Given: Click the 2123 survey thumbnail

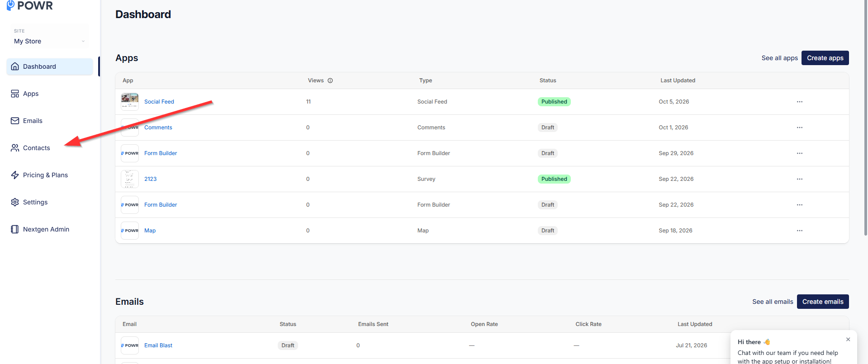Looking at the screenshot, I should (130, 179).
